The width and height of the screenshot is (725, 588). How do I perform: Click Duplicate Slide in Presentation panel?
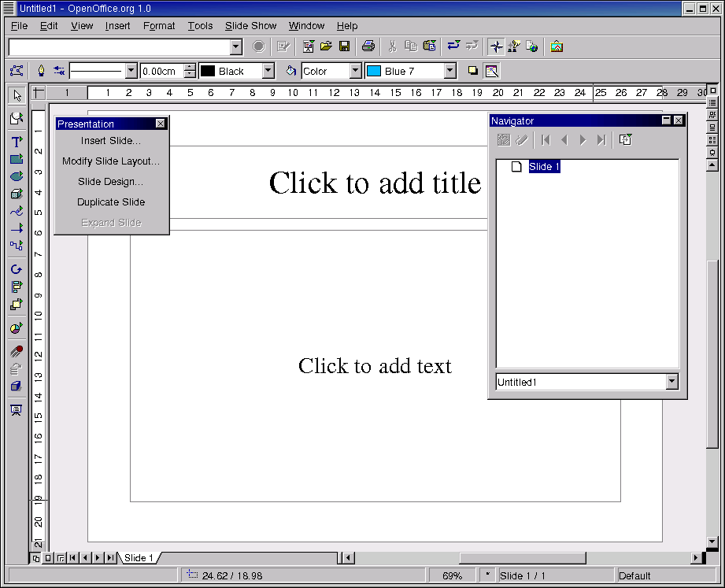click(111, 202)
